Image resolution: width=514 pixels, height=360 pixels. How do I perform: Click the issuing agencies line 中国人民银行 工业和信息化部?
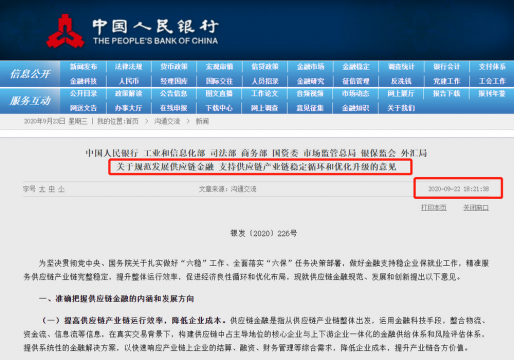click(x=256, y=153)
